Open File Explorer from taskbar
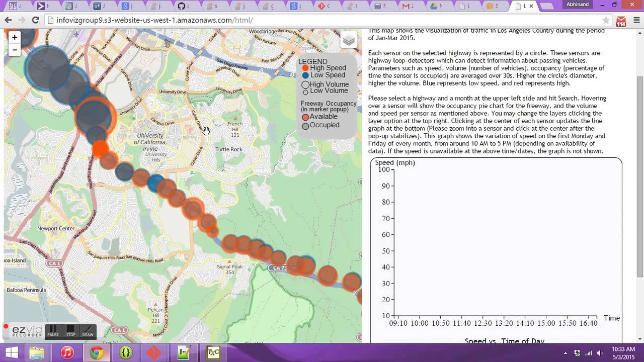 37,353
